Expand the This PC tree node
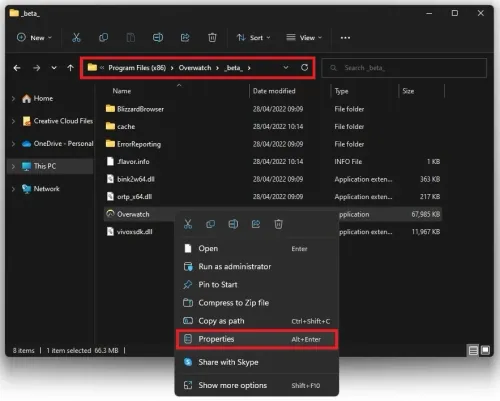The width and height of the screenshot is (500, 401). [13, 166]
